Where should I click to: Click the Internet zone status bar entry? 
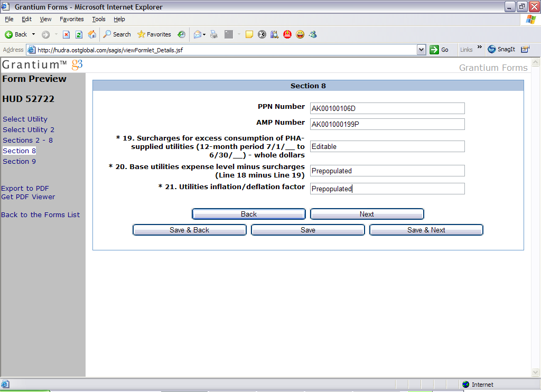[x=478, y=385]
